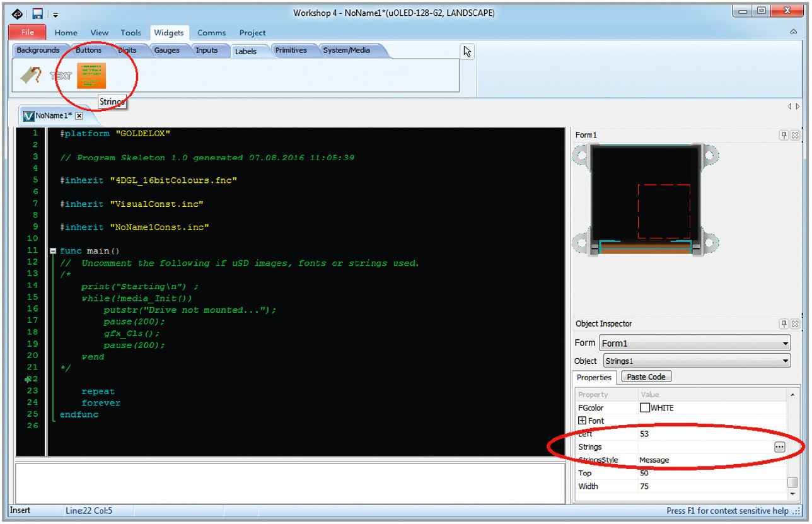This screenshot has width=812, height=524.
Task: Open the Object dropdown showing Strings1
Action: [697, 361]
